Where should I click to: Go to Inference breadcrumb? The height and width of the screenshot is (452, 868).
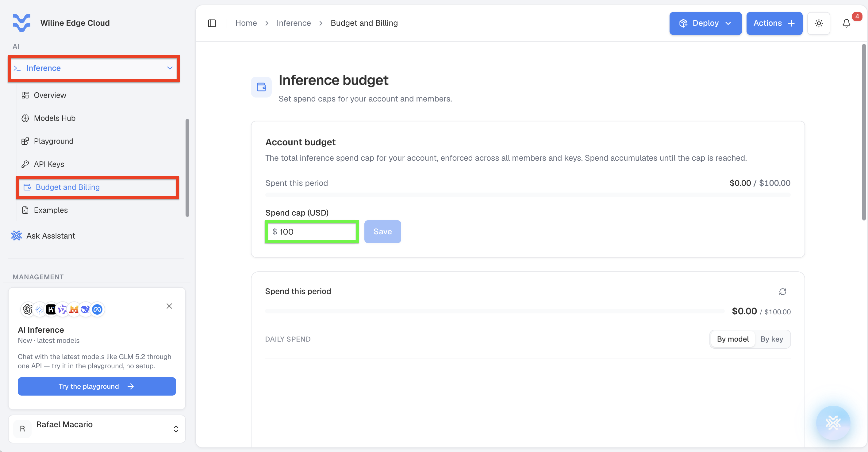(x=294, y=23)
